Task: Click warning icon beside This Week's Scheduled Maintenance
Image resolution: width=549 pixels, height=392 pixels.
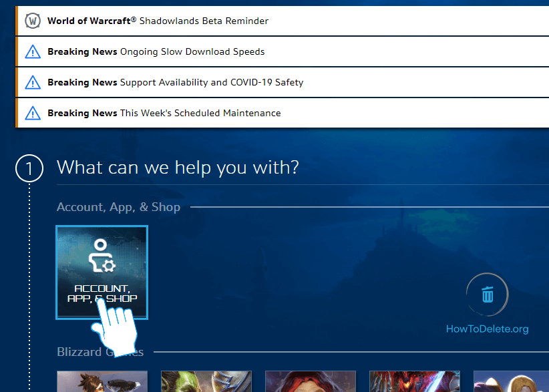Action: (32, 113)
